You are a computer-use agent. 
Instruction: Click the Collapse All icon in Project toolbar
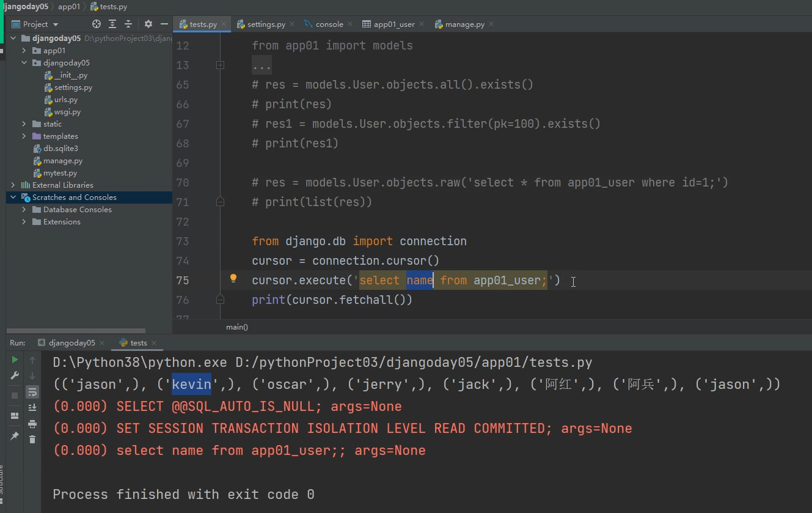click(x=128, y=24)
